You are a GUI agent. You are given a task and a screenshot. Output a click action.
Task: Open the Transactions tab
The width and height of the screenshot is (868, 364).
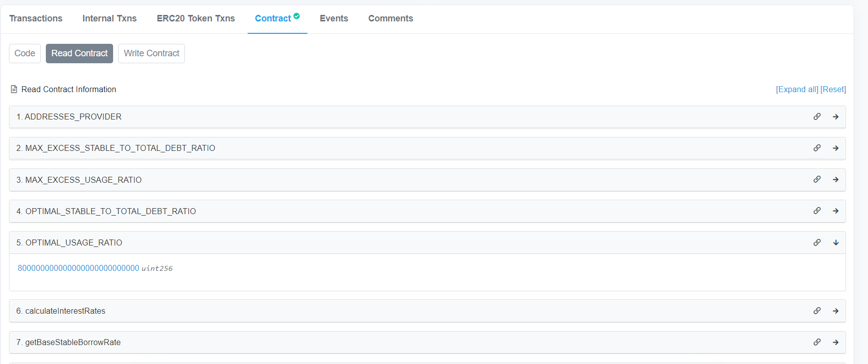point(36,18)
